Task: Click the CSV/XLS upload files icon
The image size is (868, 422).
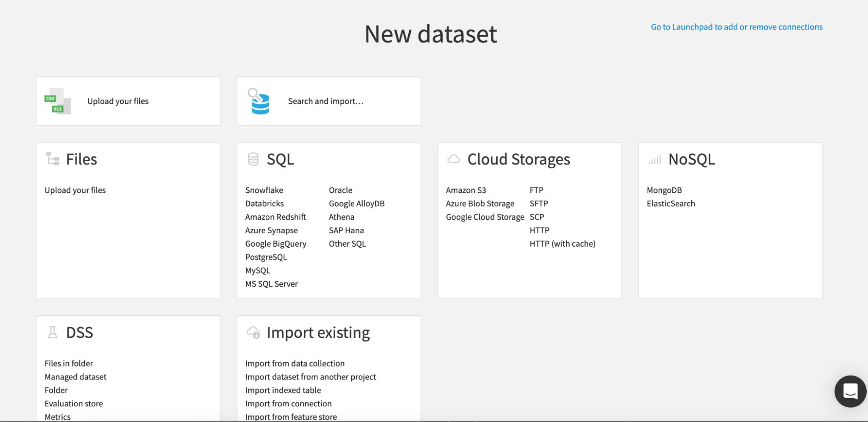Action: (57, 101)
